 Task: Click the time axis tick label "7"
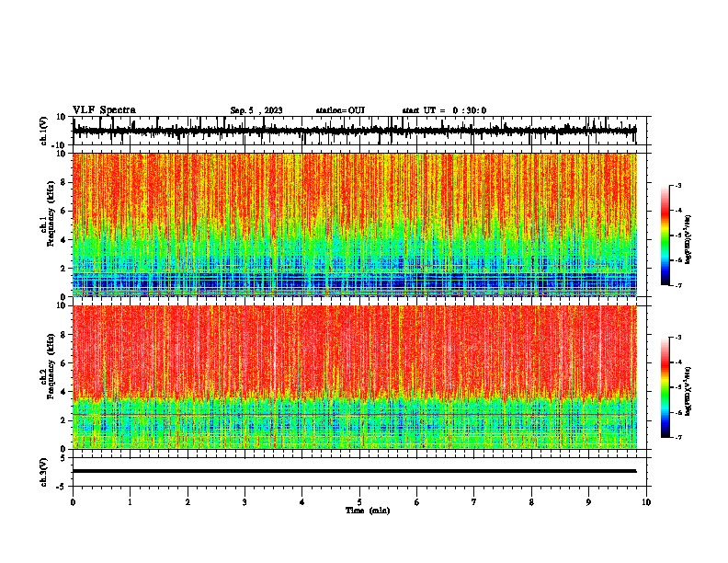click(x=474, y=502)
